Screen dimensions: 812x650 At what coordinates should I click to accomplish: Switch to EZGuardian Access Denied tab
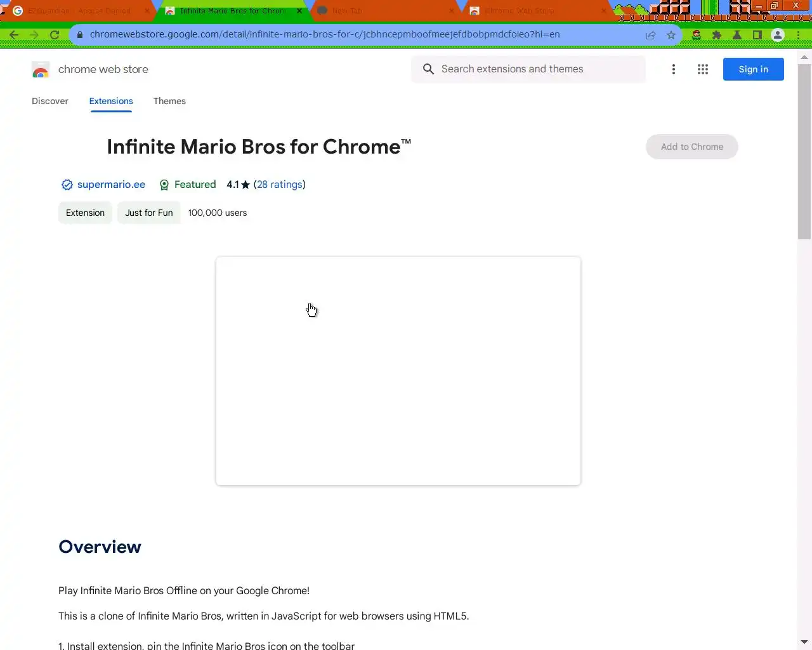point(79,11)
